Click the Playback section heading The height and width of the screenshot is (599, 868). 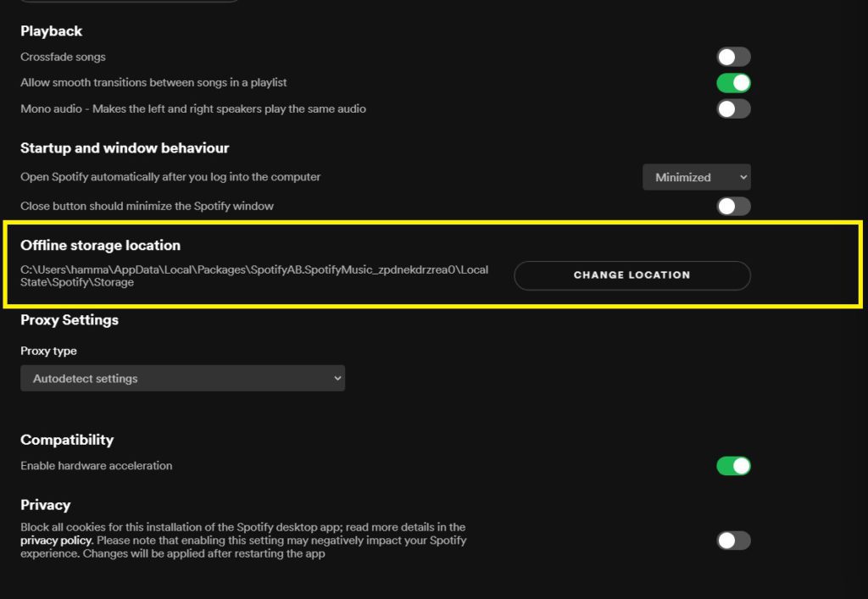point(51,31)
